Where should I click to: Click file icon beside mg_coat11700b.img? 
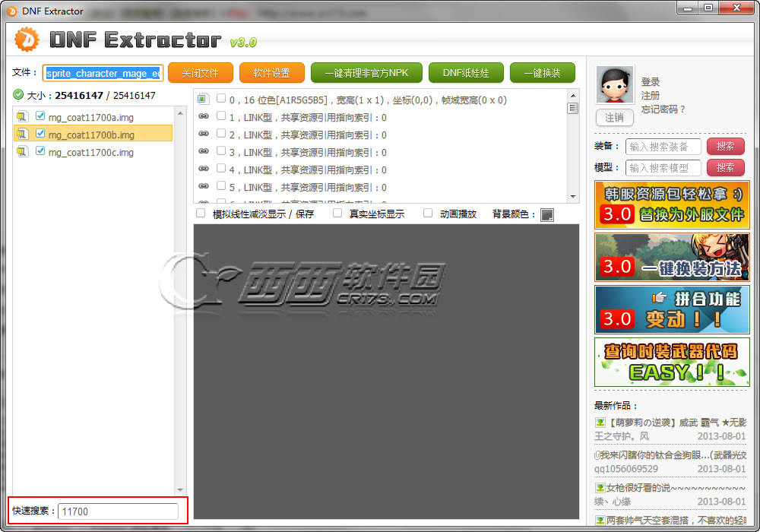(x=22, y=134)
